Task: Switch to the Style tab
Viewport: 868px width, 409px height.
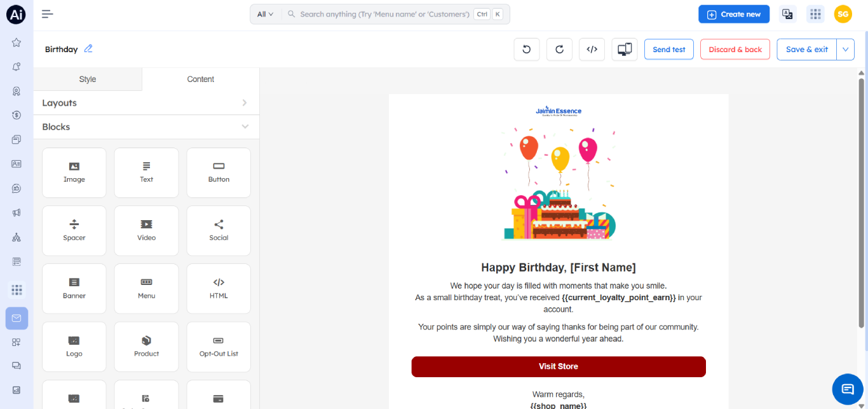Action: coord(87,79)
